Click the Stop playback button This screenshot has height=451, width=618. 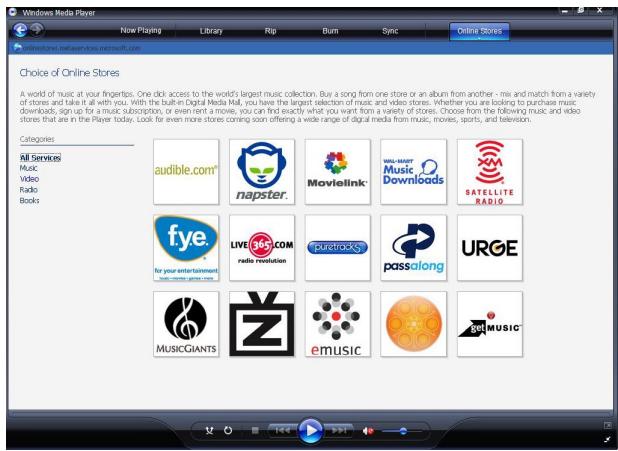[255, 430]
